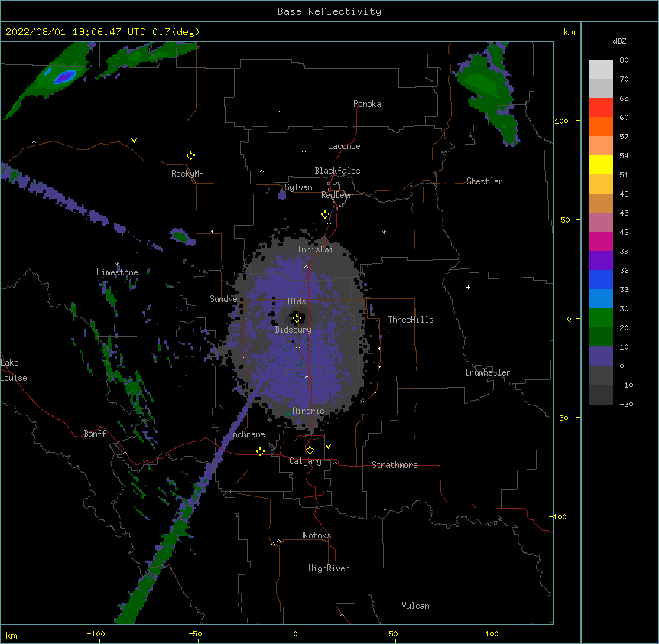Select the light gray 70-80 dBZ legend swatch
The width and height of the screenshot is (659, 644).
tap(601, 70)
